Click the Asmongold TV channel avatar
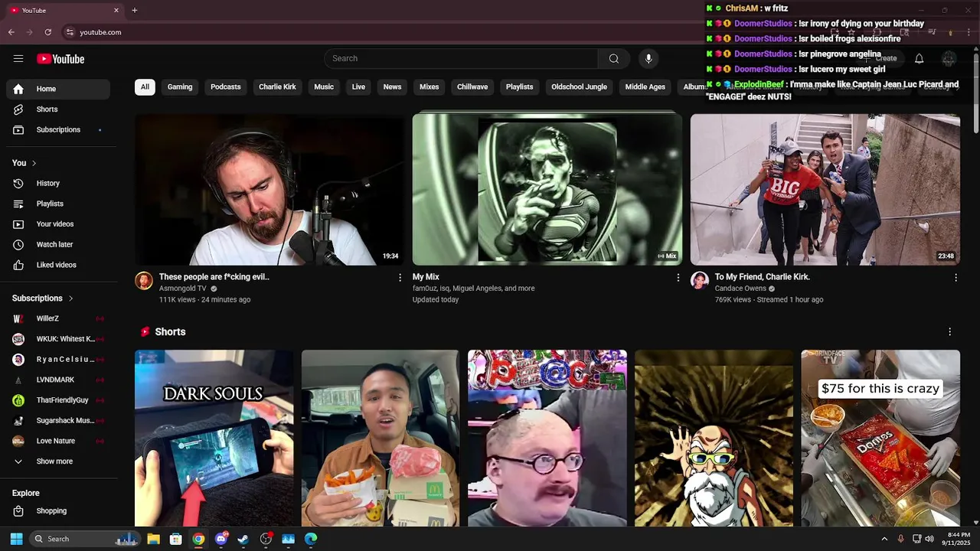The image size is (980, 551). (144, 280)
